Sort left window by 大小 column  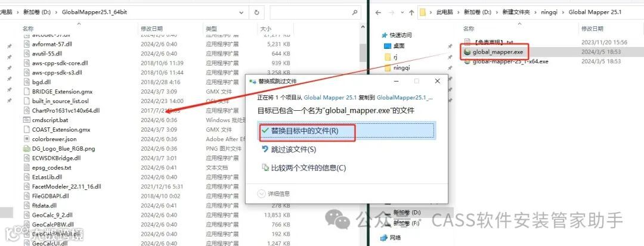click(265, 29)
